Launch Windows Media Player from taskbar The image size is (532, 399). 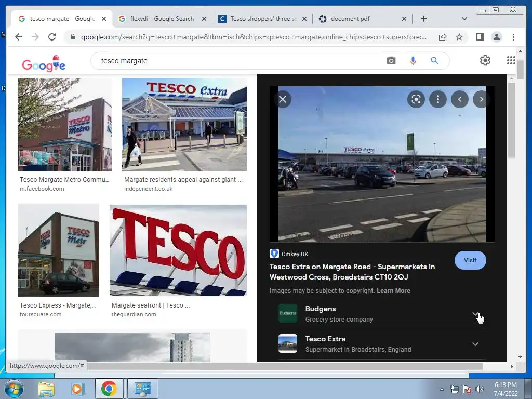click(77, 389)
